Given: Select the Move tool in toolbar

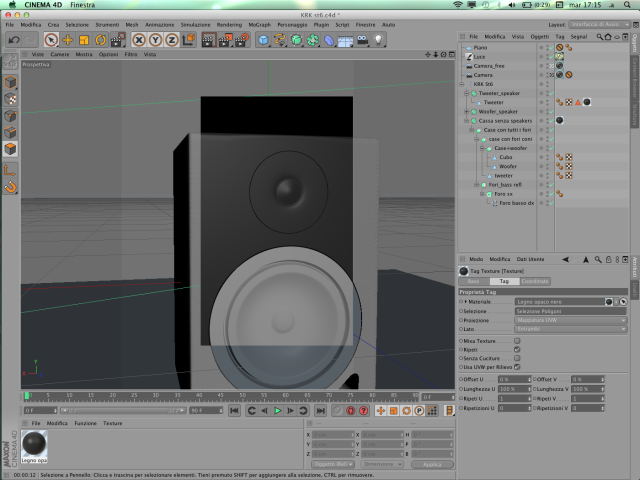Looking at the screenshot, I should (67, 40).
